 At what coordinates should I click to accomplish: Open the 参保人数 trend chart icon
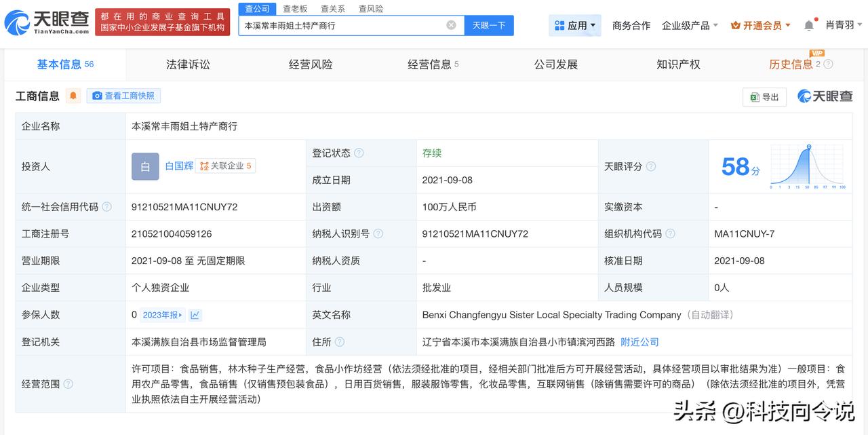195,315
